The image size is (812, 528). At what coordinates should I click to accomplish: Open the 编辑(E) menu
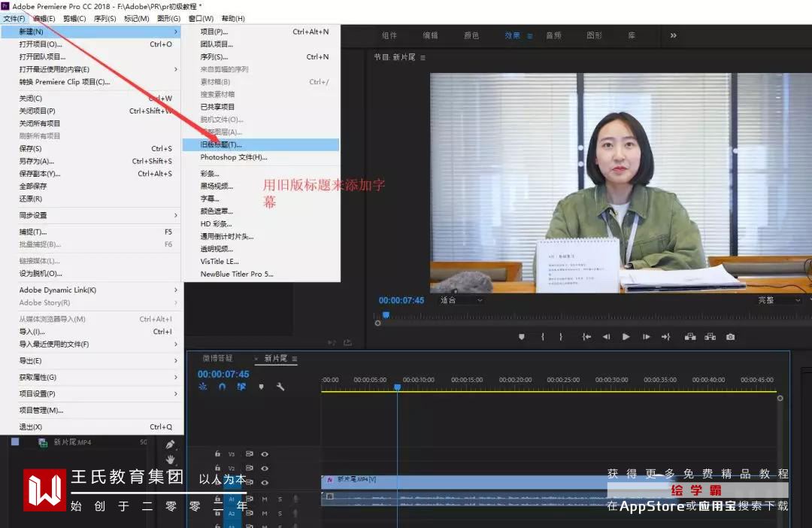44,19
